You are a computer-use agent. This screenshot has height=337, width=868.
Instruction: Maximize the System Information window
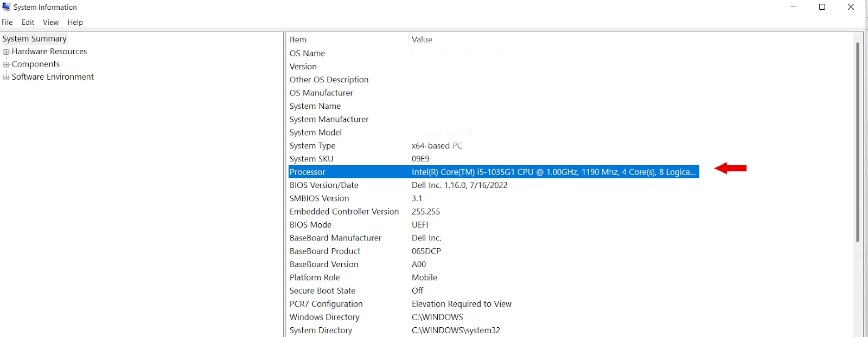[822, 7]
